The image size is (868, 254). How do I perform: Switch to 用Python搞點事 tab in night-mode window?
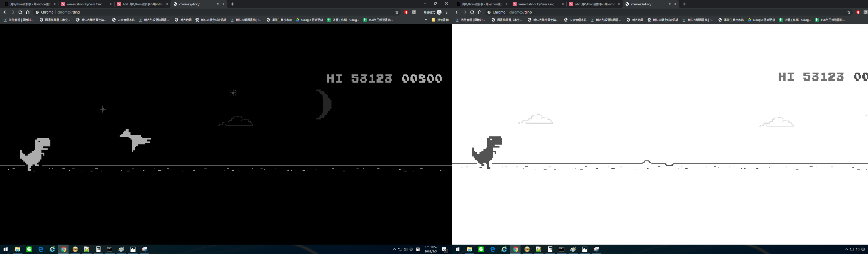[x=30, y=4]
